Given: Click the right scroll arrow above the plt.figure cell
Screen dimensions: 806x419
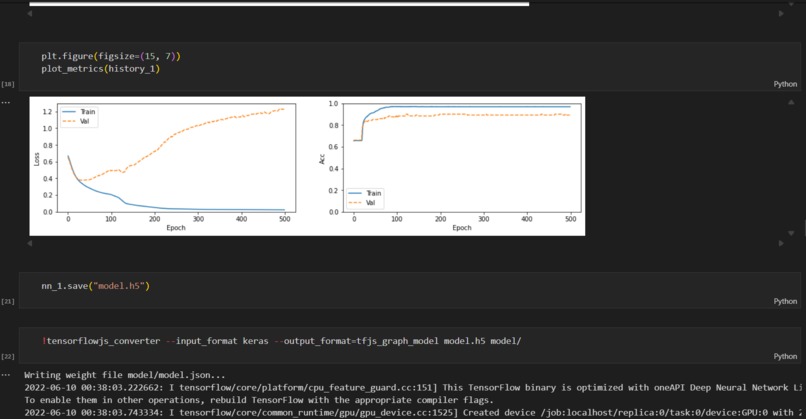Looking at the screenshot, I should 781,13.
